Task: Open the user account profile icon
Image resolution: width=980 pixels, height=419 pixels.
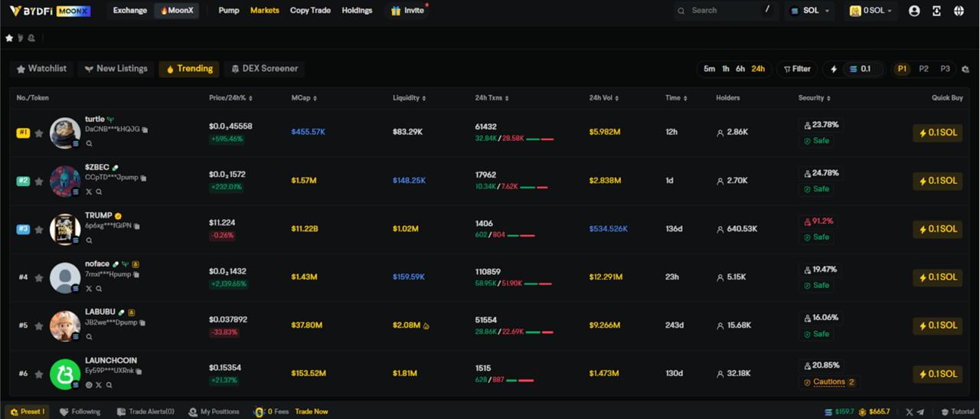Action: click(914, 11)
